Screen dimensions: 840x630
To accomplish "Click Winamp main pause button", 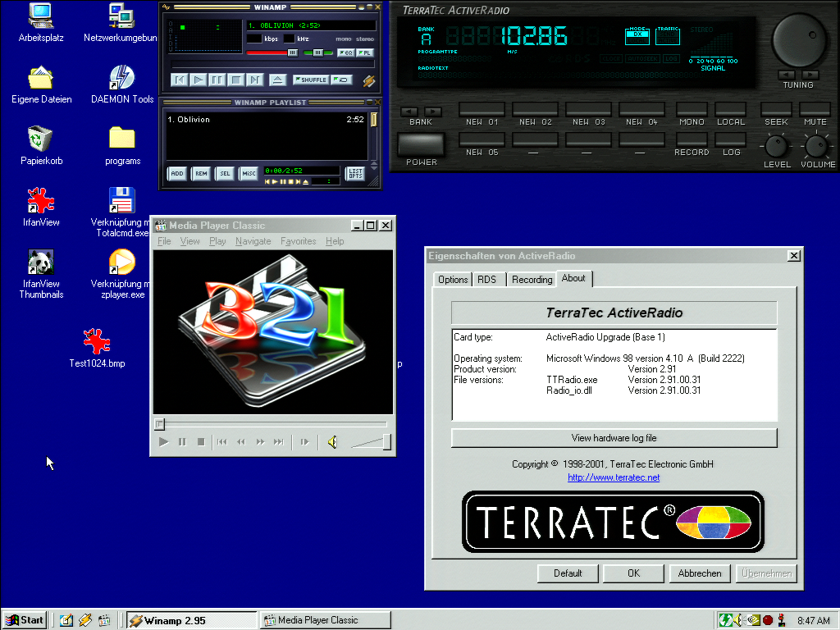I will pyautogui.click(x=217, y=80).
